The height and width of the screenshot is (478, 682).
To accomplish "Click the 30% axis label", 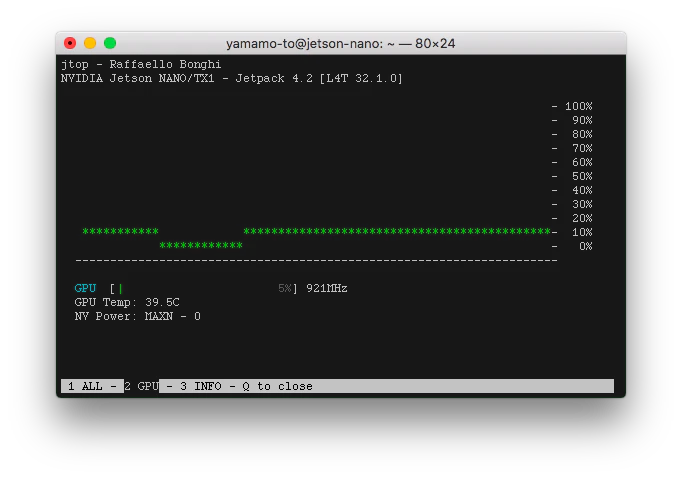I will (x=582, y=204).
